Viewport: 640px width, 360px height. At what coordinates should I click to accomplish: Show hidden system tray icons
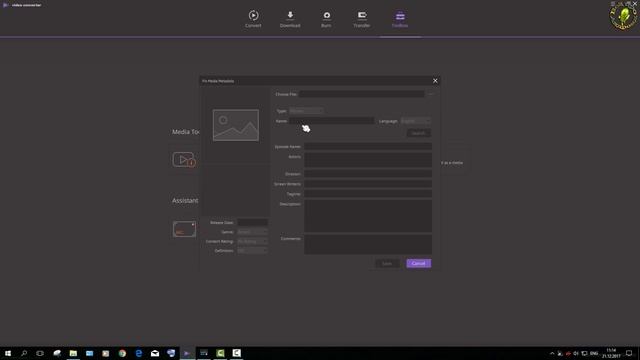552,353
